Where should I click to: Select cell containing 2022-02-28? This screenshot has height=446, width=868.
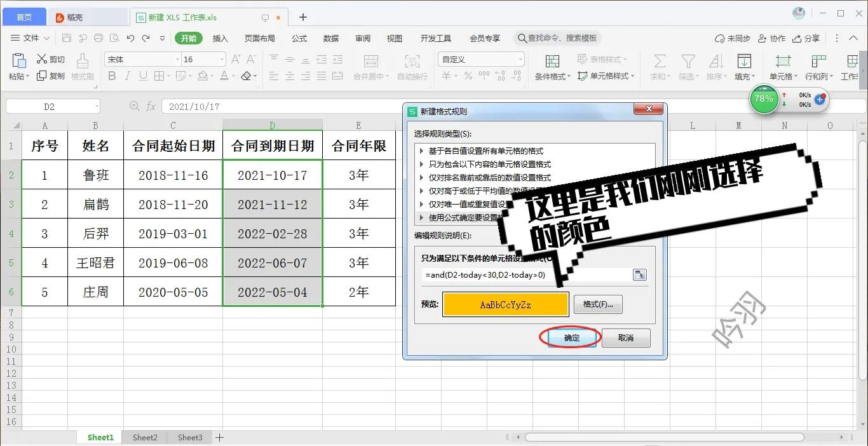pos(273,234)
